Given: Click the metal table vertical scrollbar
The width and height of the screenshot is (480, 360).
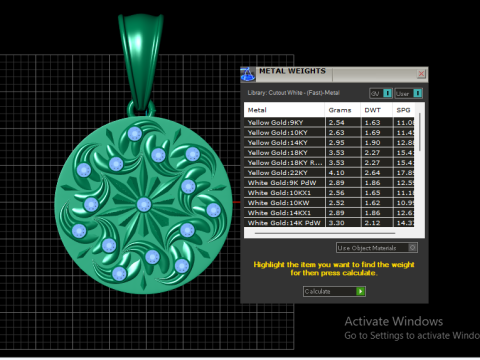Looking at the screenshot, I should tap(420, 132).
